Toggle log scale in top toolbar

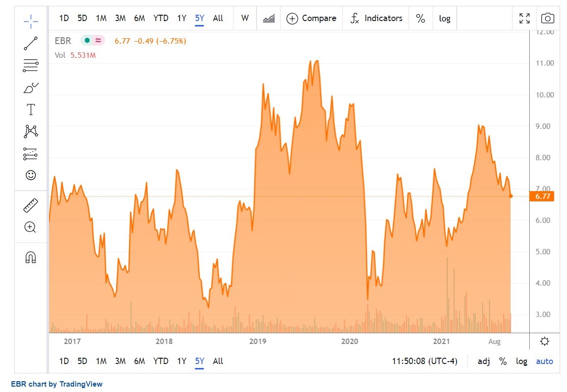[x=445, y=19]
